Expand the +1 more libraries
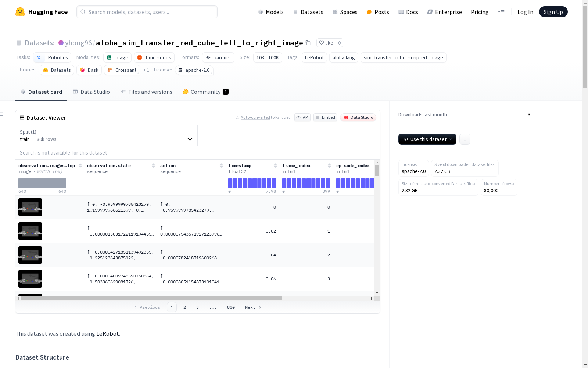The image size is (588, 368). [x=146, y=70]
